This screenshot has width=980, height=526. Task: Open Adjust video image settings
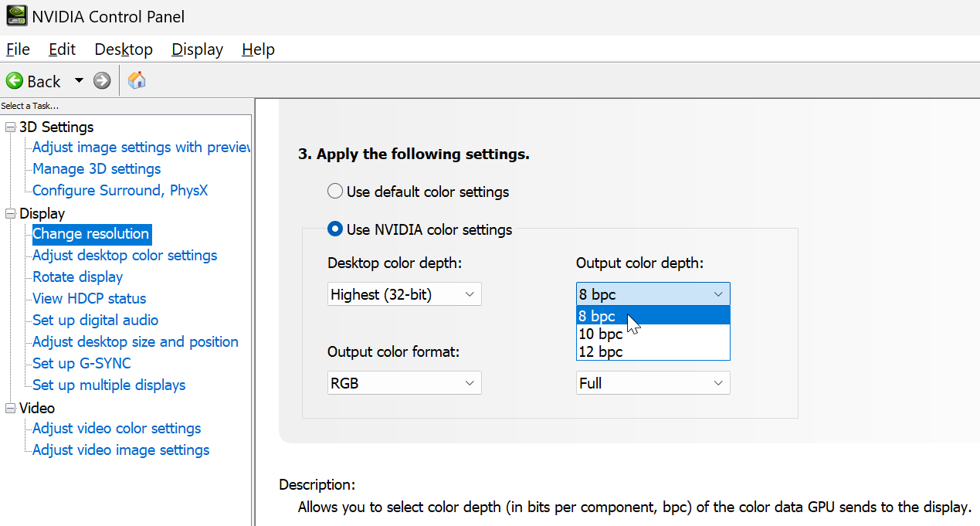[x=121, y=450]
